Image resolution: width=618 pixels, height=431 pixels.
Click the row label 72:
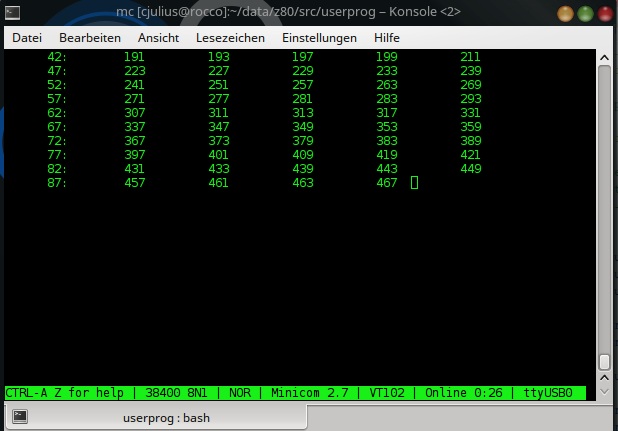(x=57, y=141)
